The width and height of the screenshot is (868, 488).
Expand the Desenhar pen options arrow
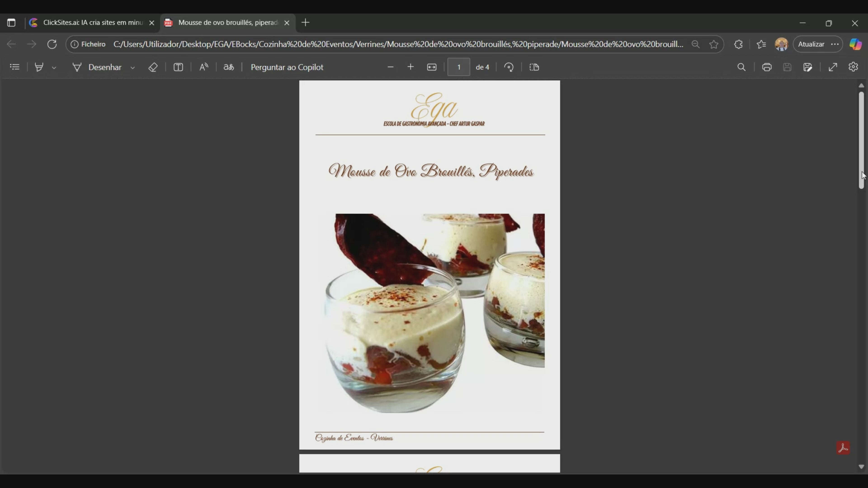[x=133, y=68]
